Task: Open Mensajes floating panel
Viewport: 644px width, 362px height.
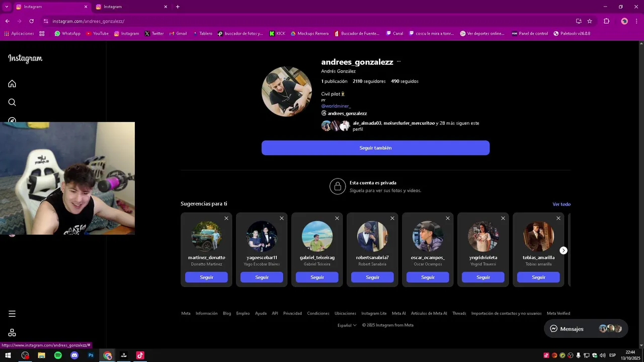Action: pos(586,329)
